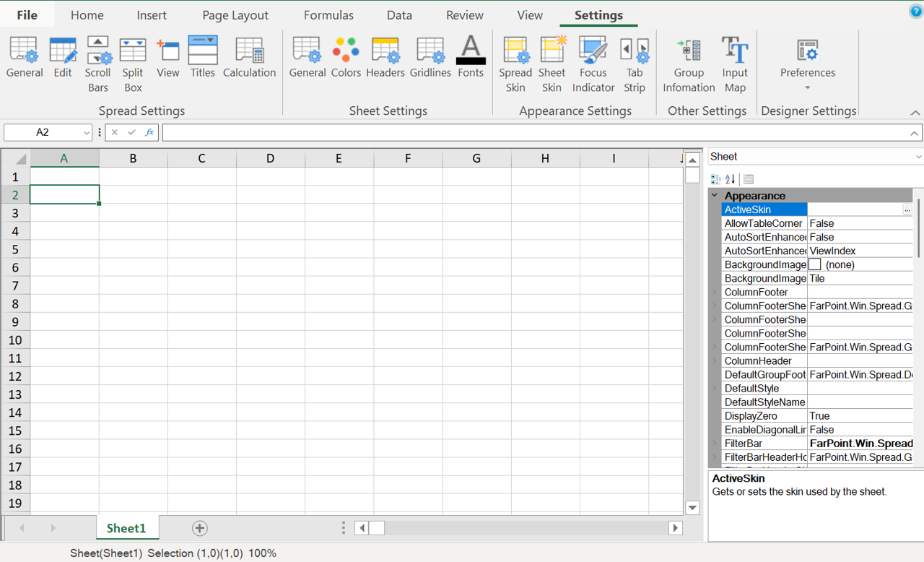The image size is (924, 562).
Task: Sort properties alphabetically in property grid
Action: (x=731, y=179)
